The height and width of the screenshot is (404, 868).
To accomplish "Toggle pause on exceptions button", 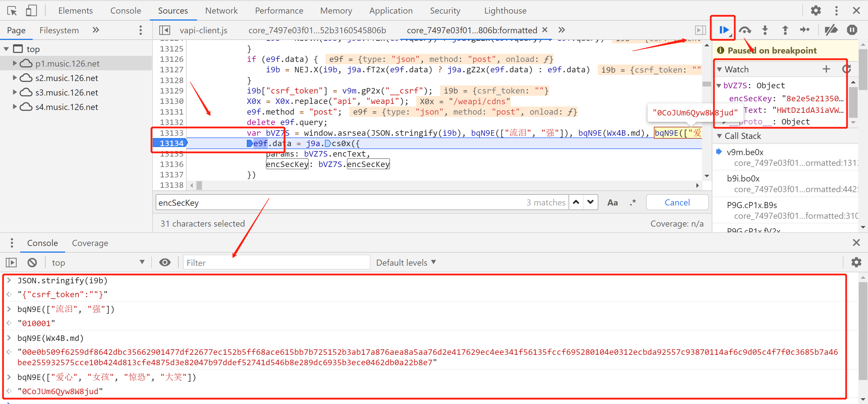I will coord(852,30).
